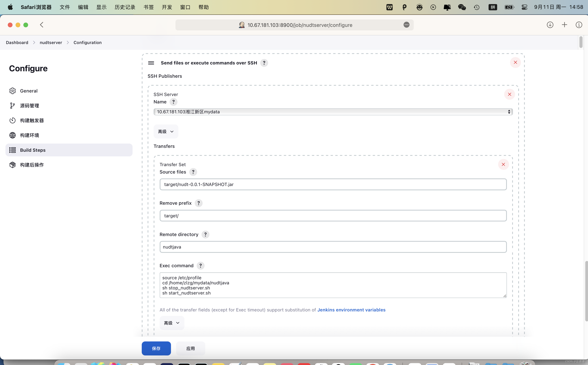
Task: Delete the SSH Server entry
Action: coord(509,94)
